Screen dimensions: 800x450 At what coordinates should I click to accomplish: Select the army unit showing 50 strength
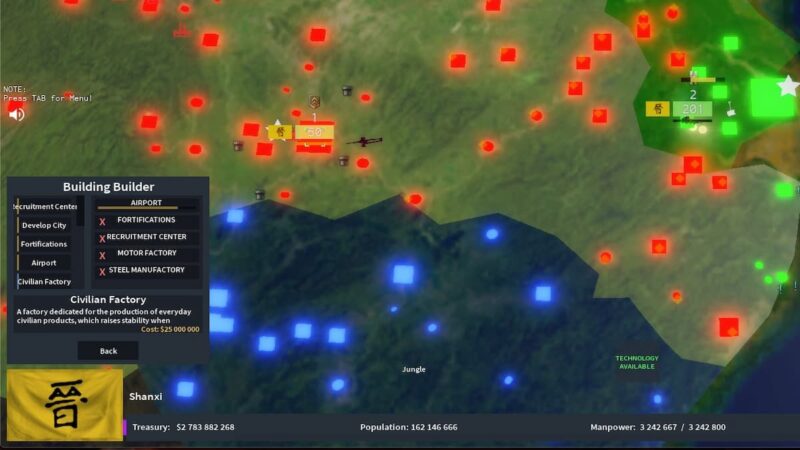[x=314, y=133]
